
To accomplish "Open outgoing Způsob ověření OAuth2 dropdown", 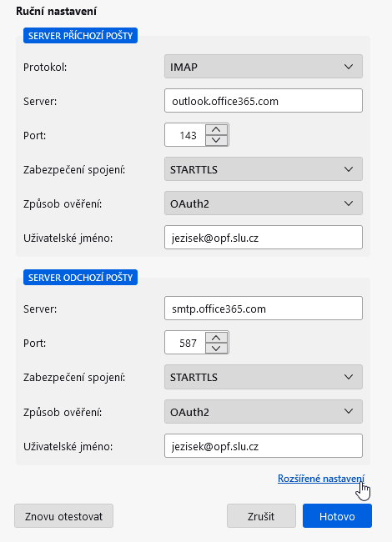I will pos(264,412).
